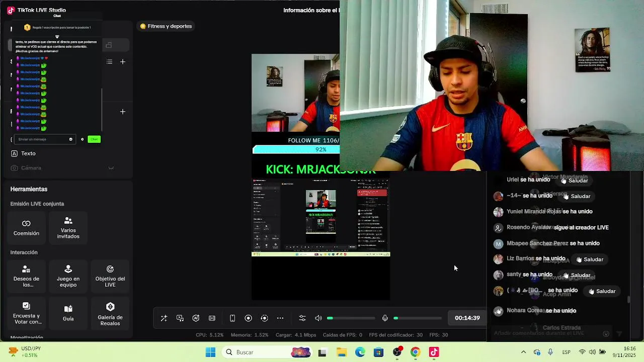Viewport: 644px width, 362px height.
Task: Open the layout panel tool
Action: [212, 318]
